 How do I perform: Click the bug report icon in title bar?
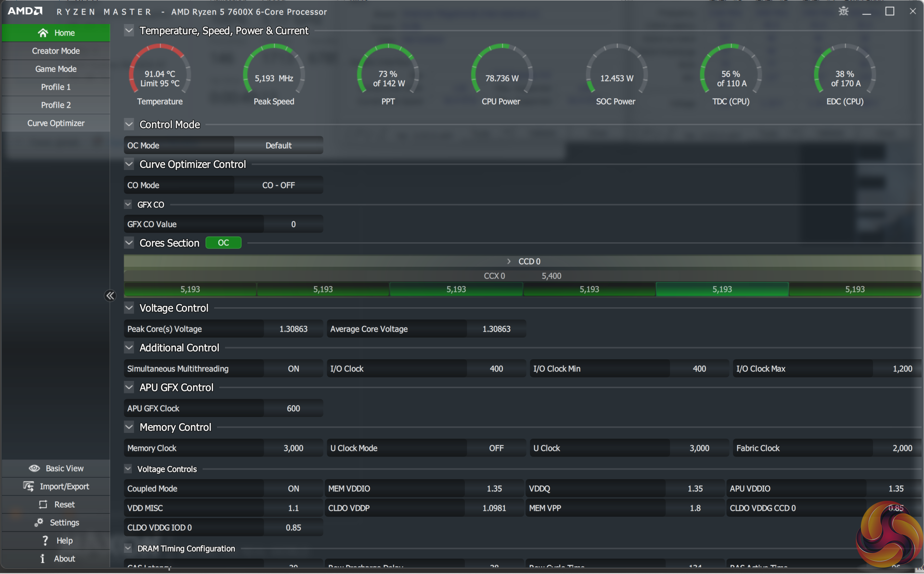(843, 11)
